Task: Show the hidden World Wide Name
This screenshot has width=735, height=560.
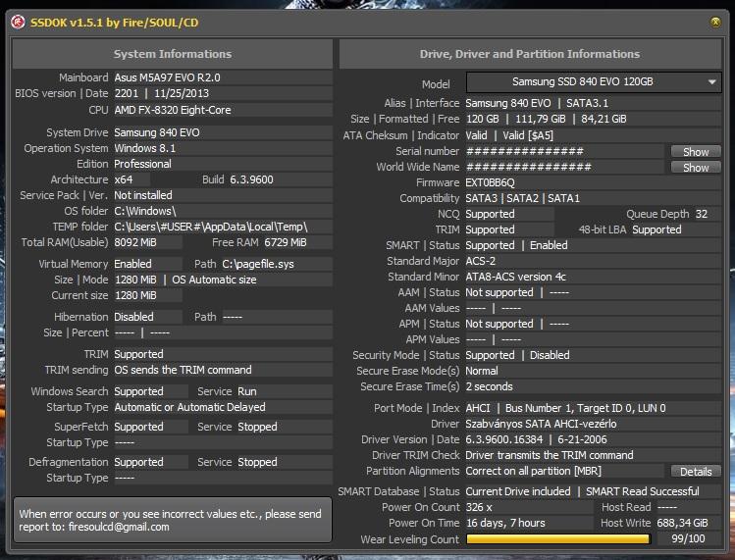Action: (696, 168)
